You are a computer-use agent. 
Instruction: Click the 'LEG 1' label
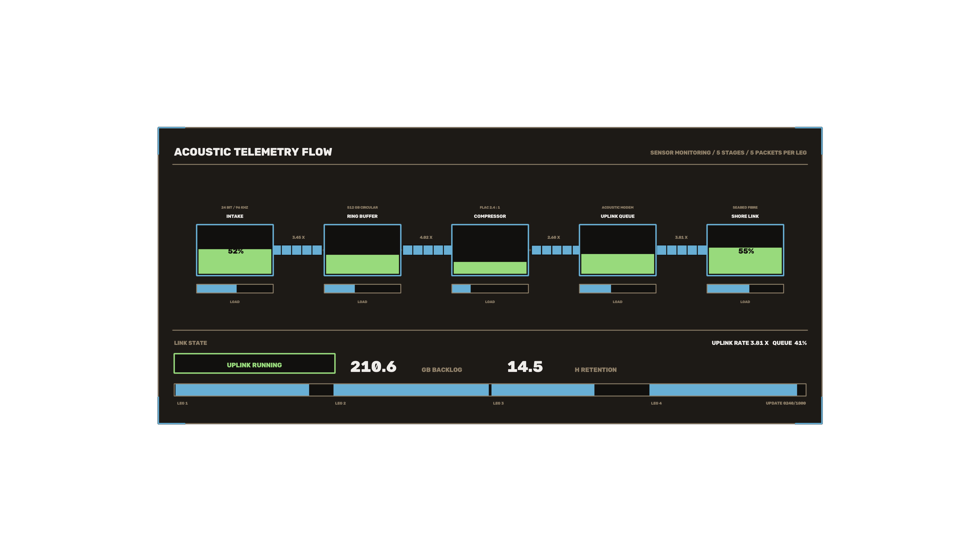point(182,403)
